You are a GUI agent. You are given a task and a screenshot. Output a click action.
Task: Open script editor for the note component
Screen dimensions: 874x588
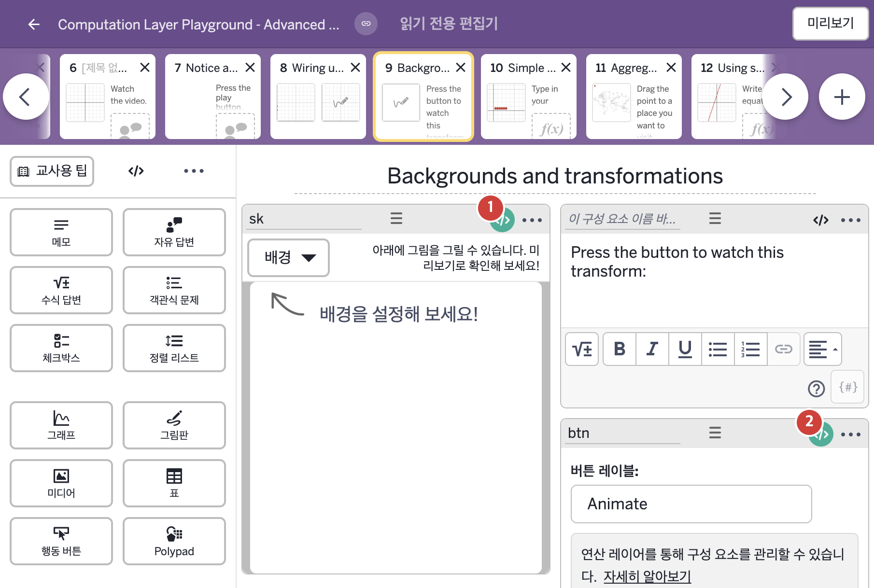pyautogui.click(x=821, y=220)
